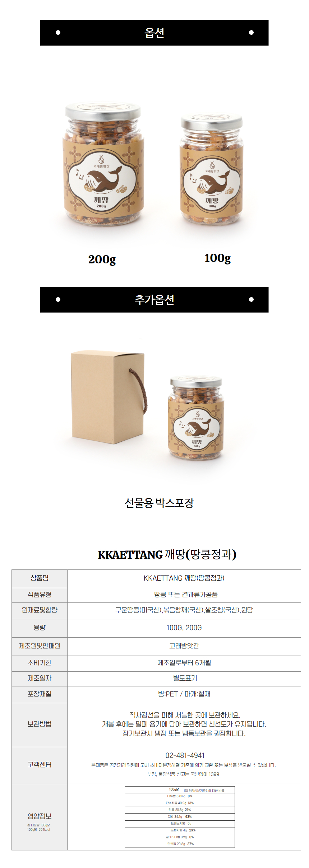Click the 100g label text
The image size is (309, 868).
tap(217, 258)
